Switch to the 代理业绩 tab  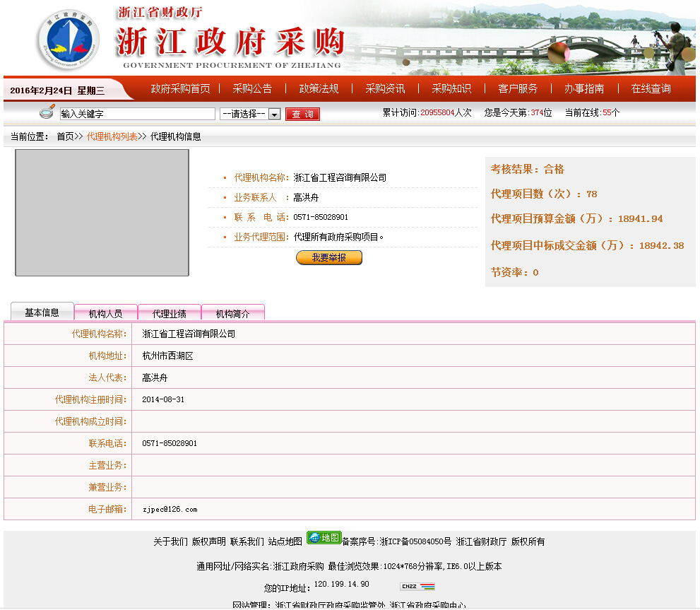[x=169, y=313]
